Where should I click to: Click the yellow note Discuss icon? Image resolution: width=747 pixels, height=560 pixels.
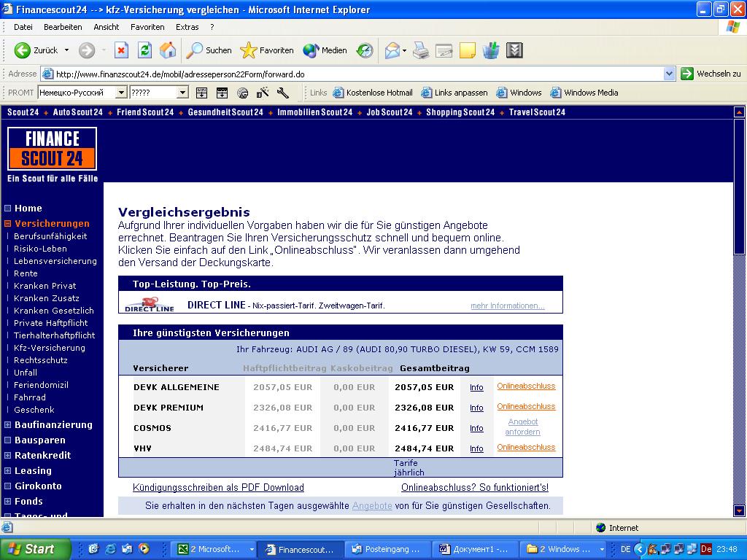coord(468,50)
